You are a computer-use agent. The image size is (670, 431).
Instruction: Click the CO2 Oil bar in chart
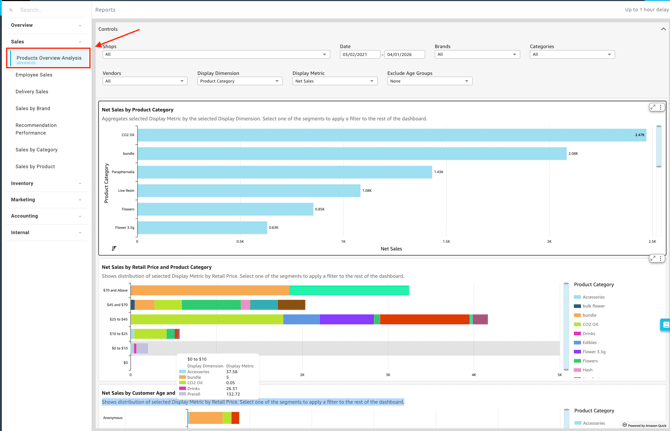392,135
